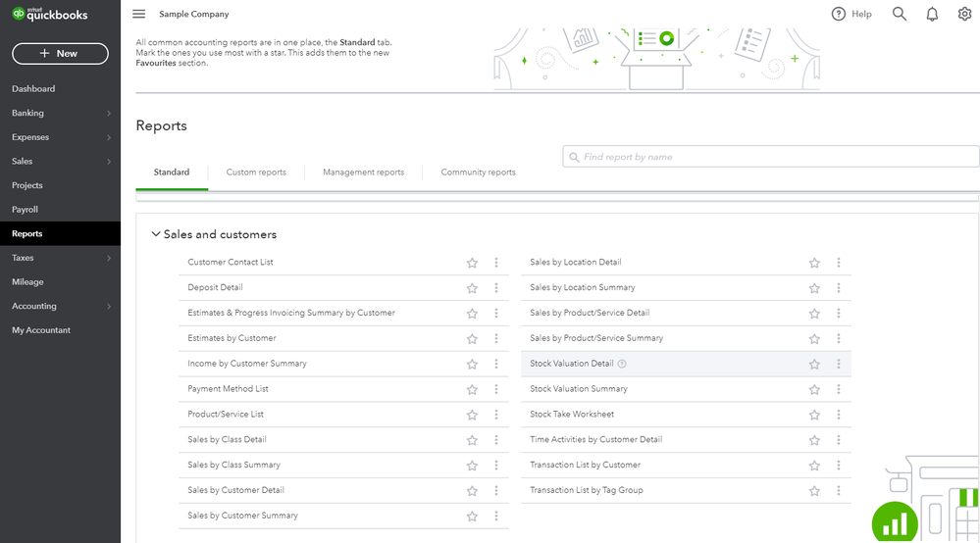Click the Find report by name field
The width and height of the screenshot is (980, 543).
pos(771,157)
